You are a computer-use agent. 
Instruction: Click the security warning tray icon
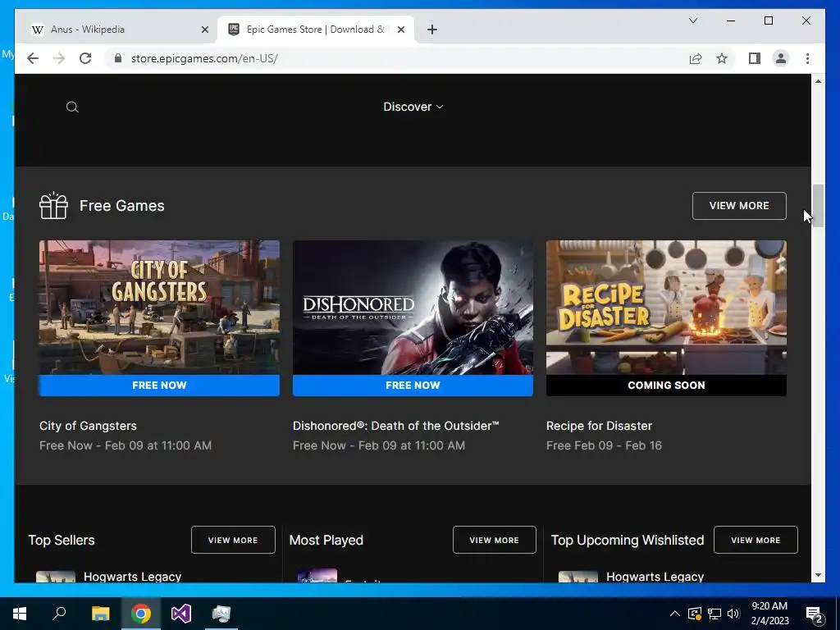coord(695,614)
